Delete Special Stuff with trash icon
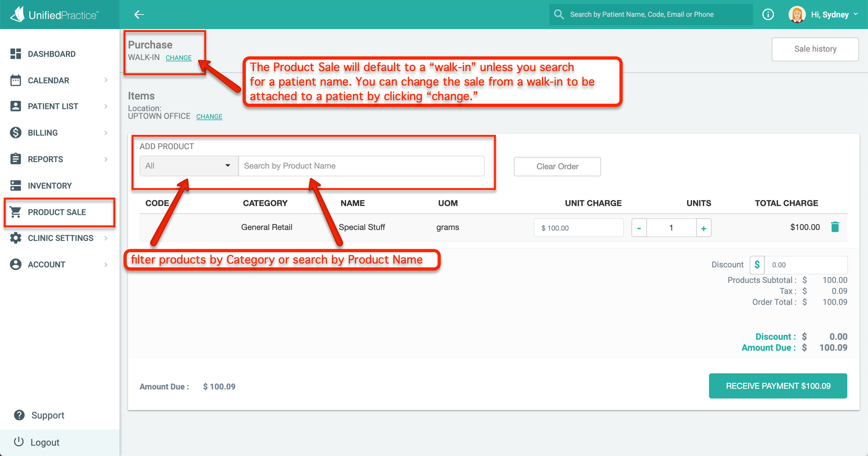Image resolution: width=868 pixels, height=456 pixels. [835, 227]
